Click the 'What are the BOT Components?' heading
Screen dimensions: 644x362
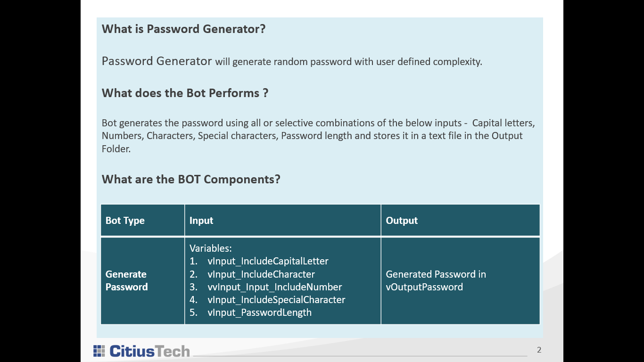coord(191,180)
